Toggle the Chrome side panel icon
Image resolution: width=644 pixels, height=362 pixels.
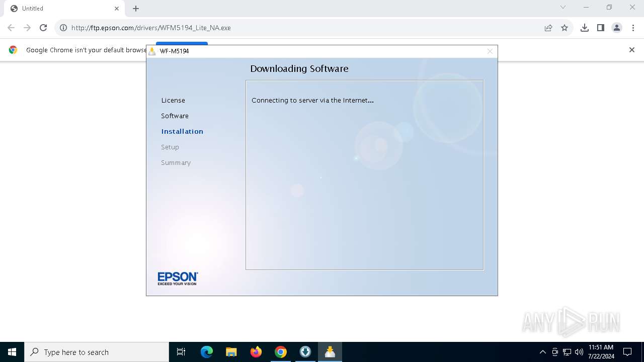[601, 28]
